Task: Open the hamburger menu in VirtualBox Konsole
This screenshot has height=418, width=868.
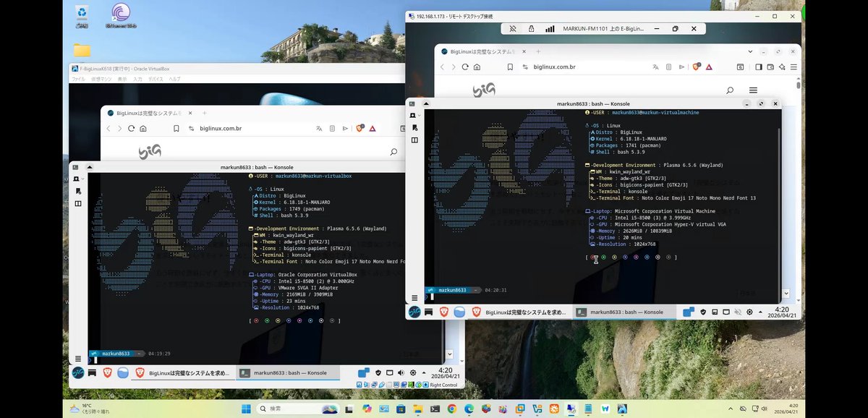Action: click(x=78, y=359)
